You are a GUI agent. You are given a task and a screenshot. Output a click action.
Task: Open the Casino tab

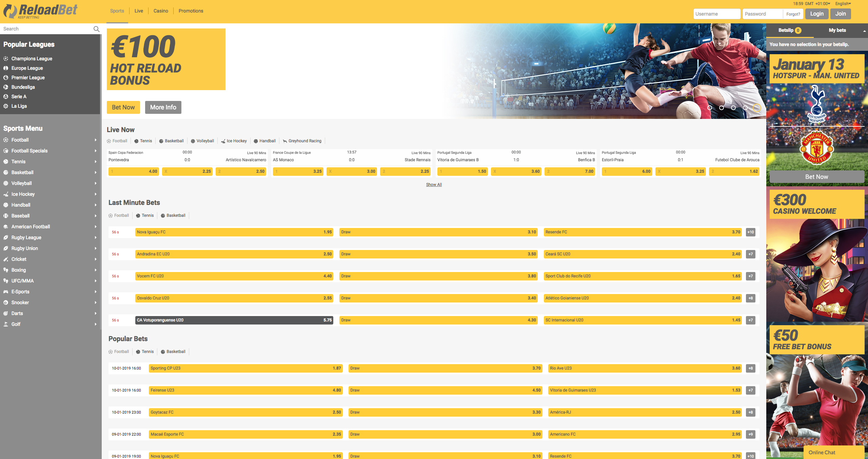pyautogui.click(x=161, y=11)
